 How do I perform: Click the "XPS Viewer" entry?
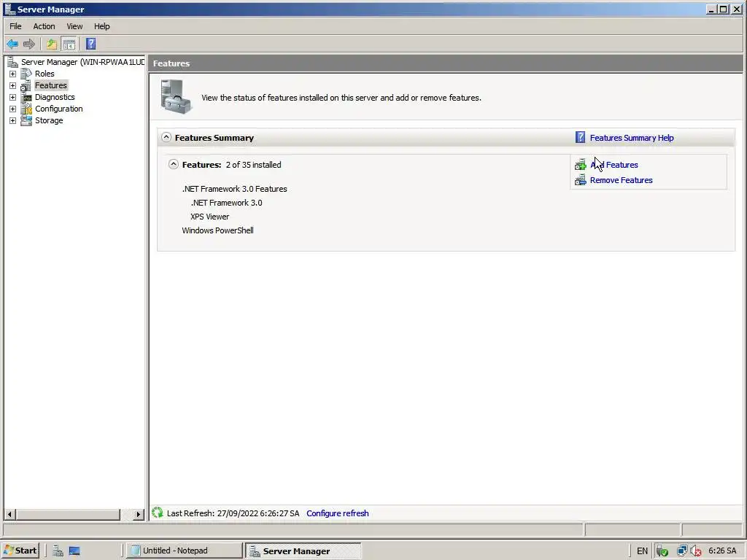point(209,217)
